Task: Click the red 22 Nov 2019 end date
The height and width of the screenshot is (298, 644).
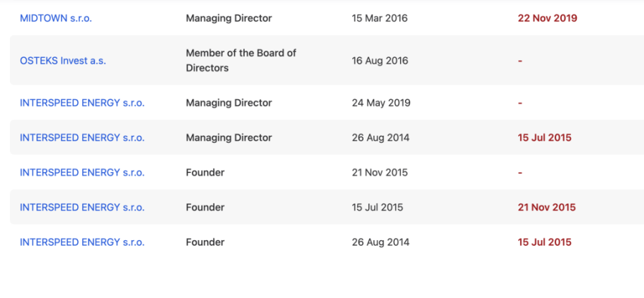Action: tap(547, 19)
